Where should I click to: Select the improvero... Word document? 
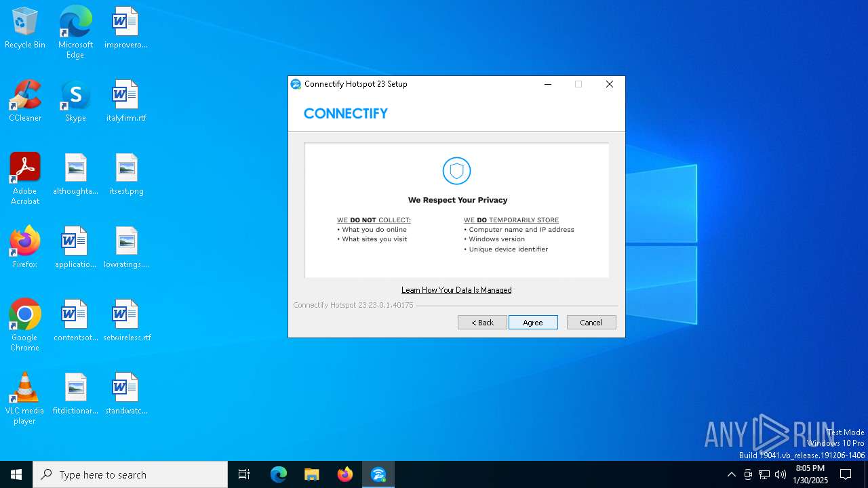click(126, 28)
